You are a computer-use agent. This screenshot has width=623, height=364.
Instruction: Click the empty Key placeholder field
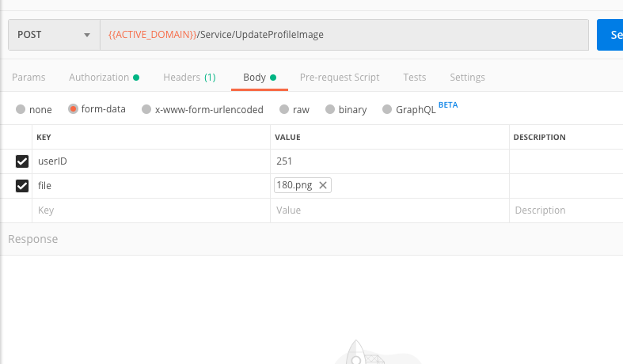pyautogui.click(x=151, y=210)
